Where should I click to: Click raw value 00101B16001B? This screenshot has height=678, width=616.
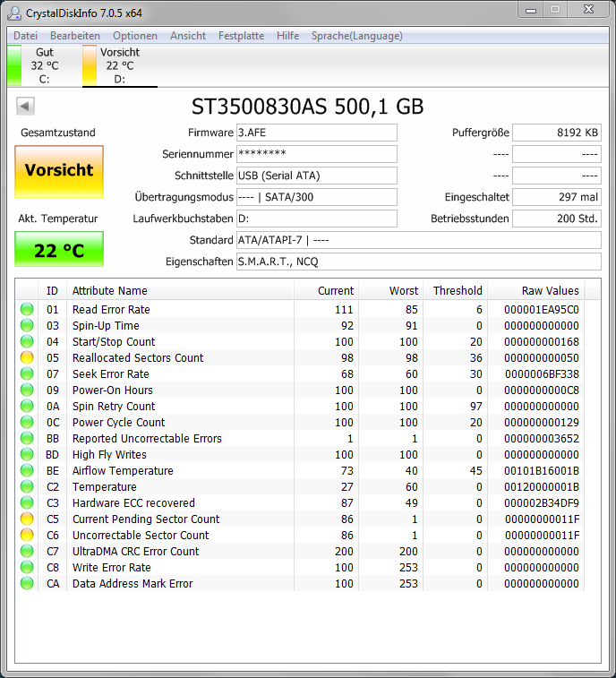click(x=541, y=471)
